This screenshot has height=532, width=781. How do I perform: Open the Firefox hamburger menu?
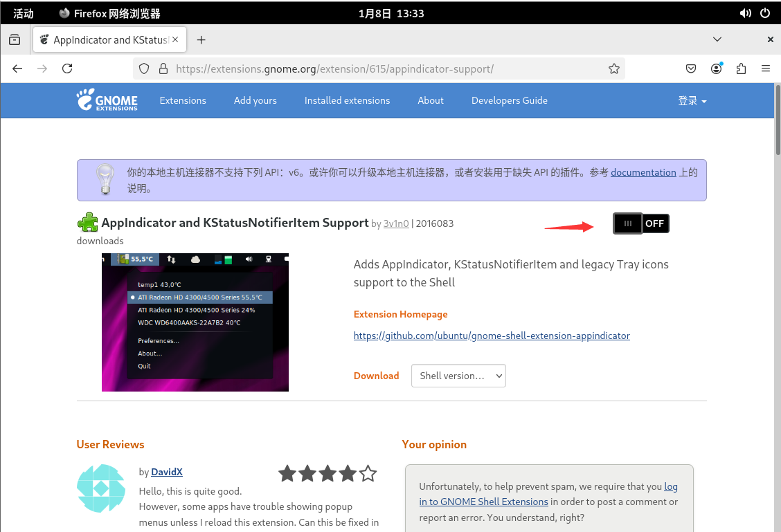click(766, 68)
